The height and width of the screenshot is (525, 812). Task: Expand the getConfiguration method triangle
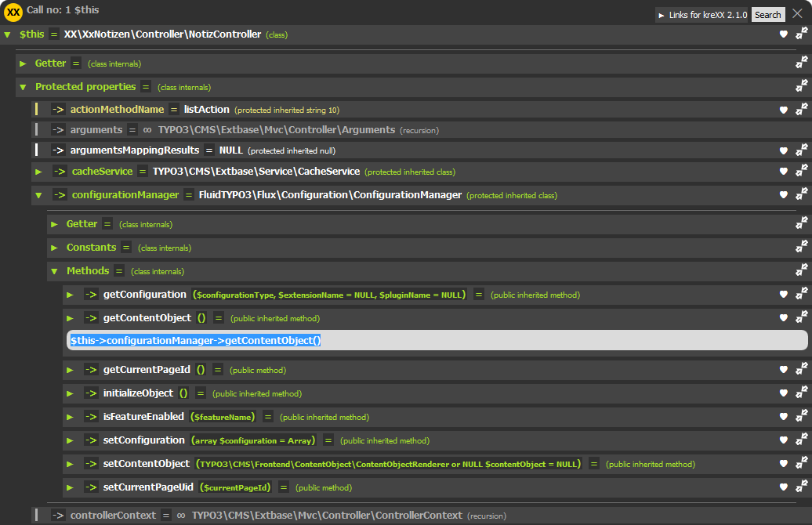tap(70, 295)
